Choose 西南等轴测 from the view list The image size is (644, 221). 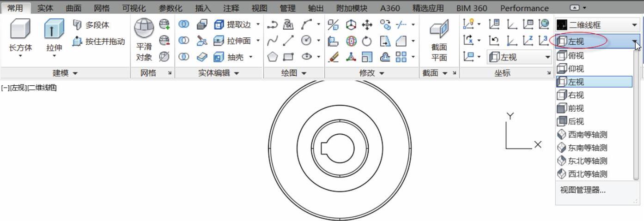click(x=588, y=135)
